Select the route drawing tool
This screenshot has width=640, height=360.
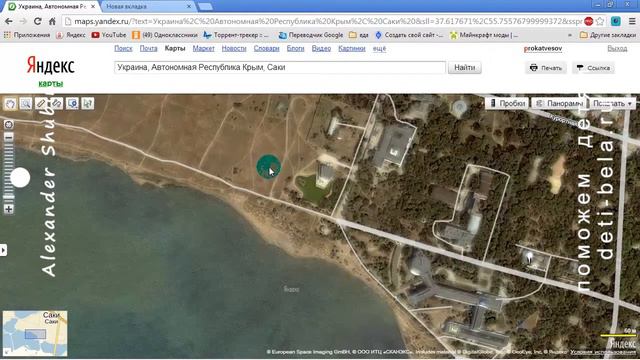tap(57, 104)
